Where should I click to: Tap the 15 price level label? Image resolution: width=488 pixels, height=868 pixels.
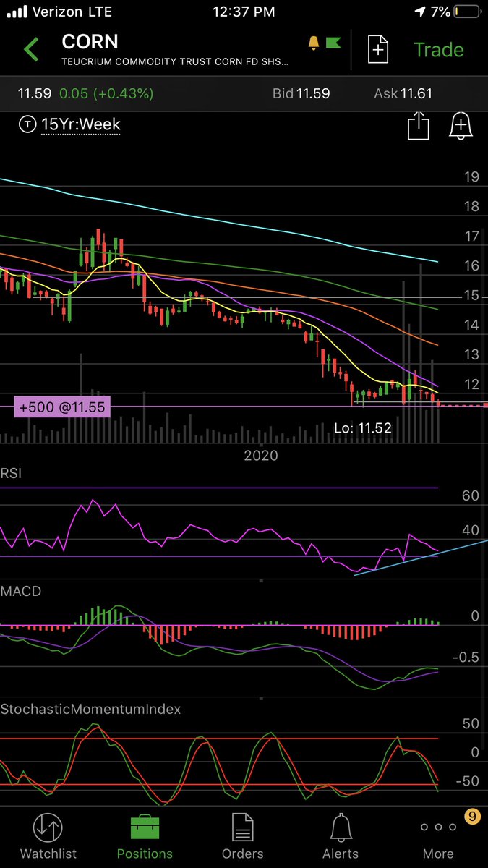471,295
